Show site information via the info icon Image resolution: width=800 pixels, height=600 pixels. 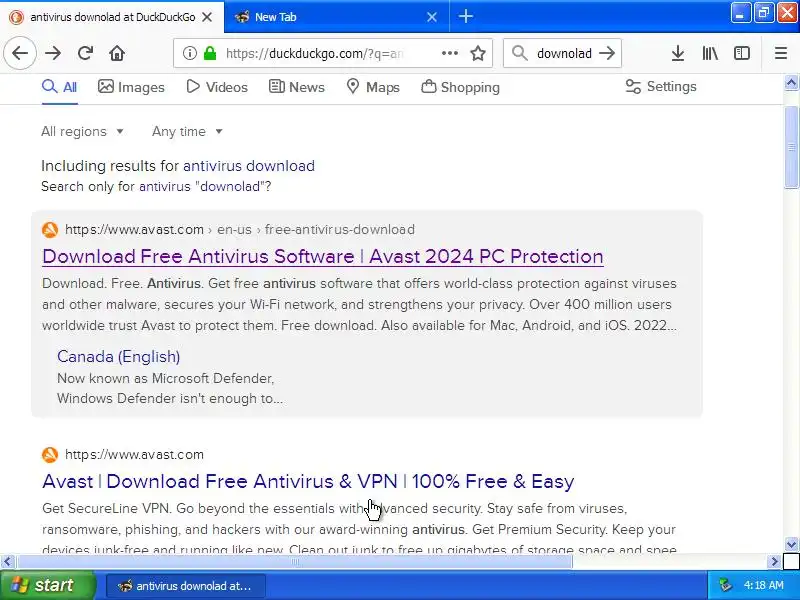[x=190, y=53]
